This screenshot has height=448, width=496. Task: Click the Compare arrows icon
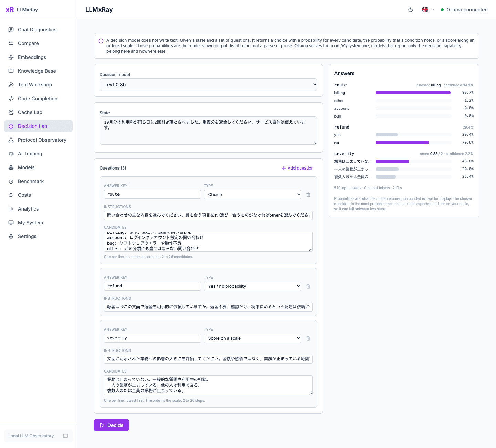(11, 43)
